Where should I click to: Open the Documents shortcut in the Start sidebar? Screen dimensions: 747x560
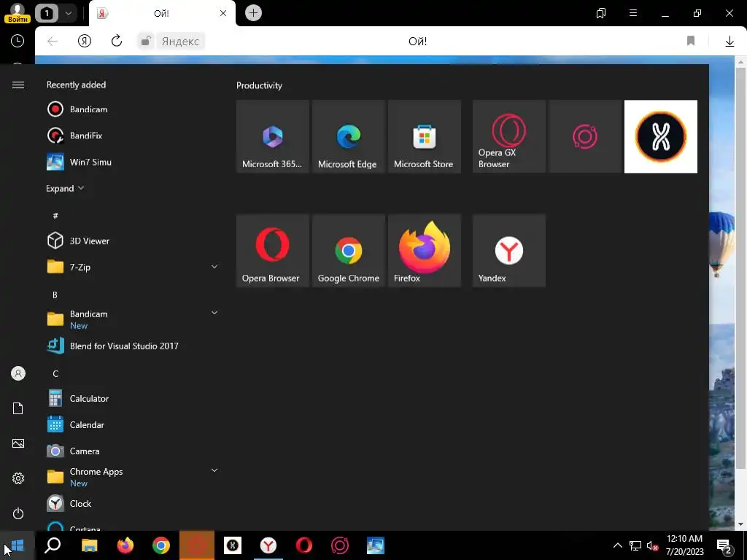[18, 408]
